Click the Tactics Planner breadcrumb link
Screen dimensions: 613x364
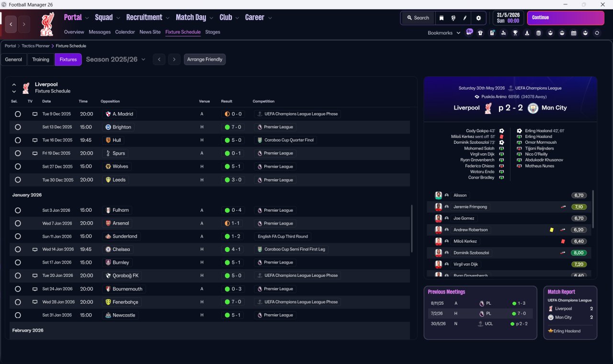35,46
